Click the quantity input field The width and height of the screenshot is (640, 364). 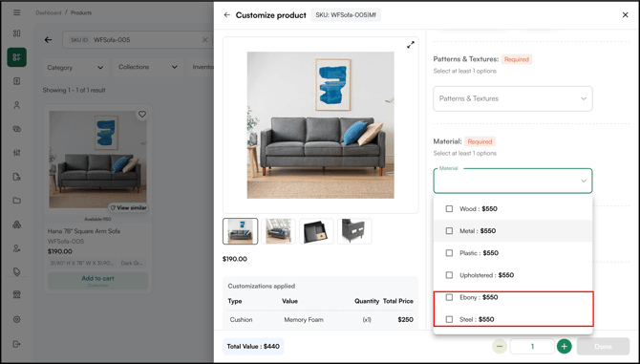click(532, 347)
